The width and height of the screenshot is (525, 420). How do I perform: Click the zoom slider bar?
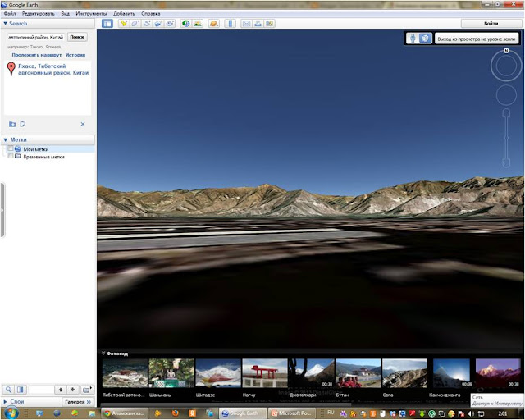[x=506, y=138]
